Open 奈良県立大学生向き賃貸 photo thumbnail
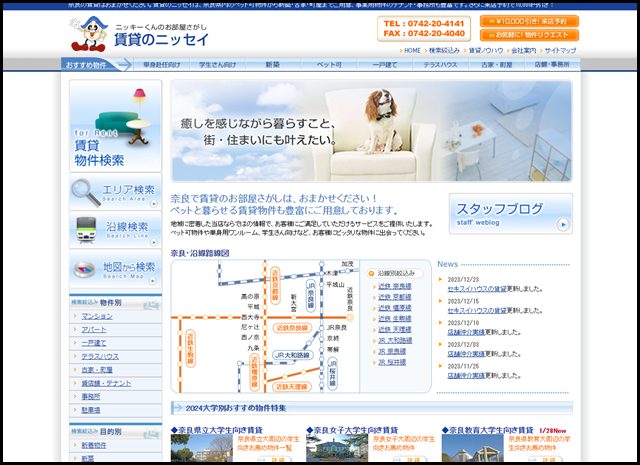Image resolution: width=640 pixels, height=465 pixels. coord(202,448)
